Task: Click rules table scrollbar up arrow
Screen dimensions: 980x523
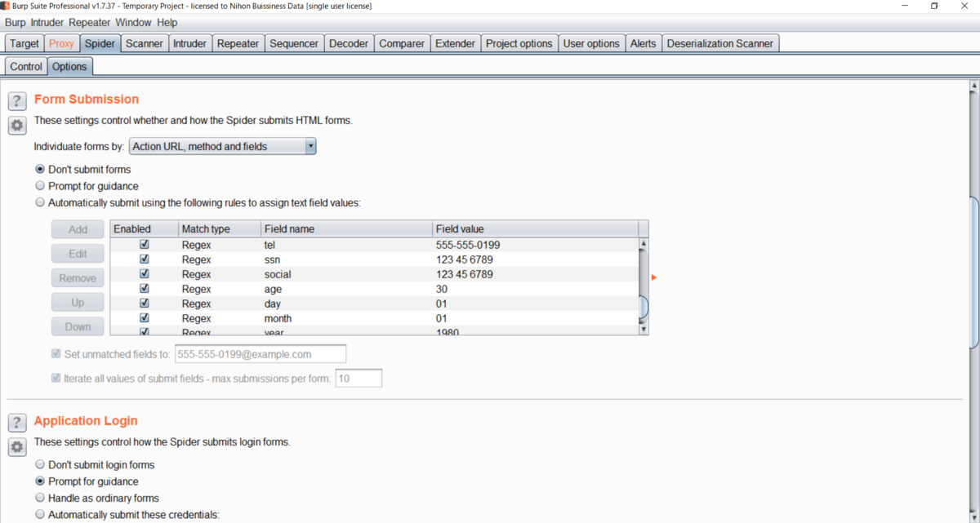Action: pyautogui.click(x=644, y=243)
